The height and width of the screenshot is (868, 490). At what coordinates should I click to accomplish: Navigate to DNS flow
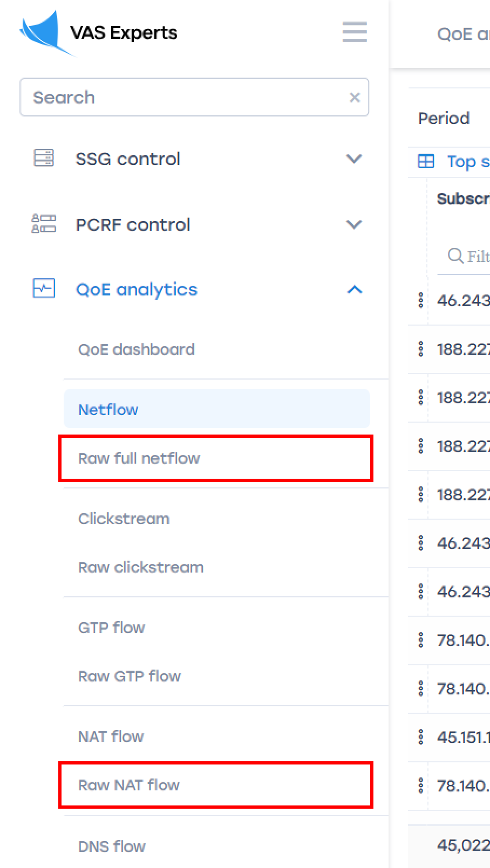point(112,846)
